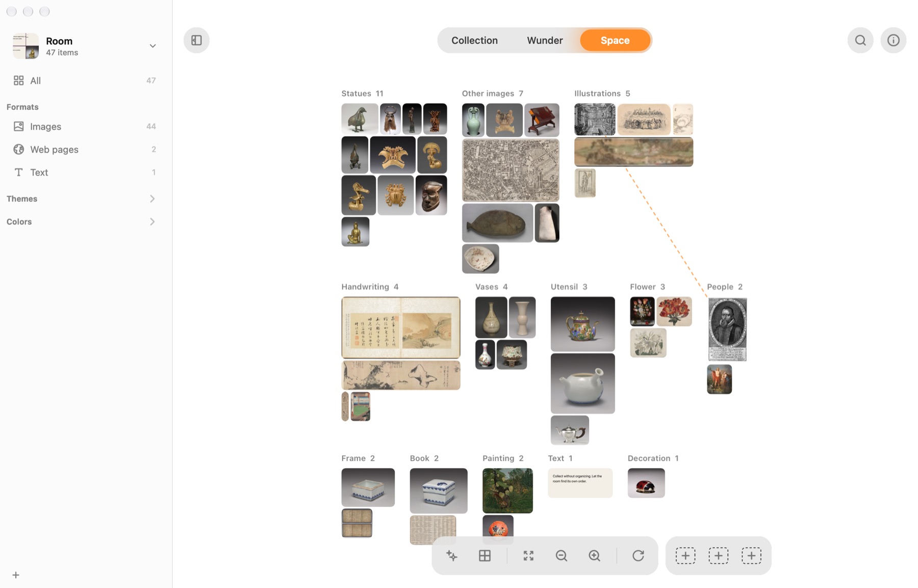Zoom out with minus magnifier
The width and height of the screenshot is (918, 588).
(x=562, y=555)
